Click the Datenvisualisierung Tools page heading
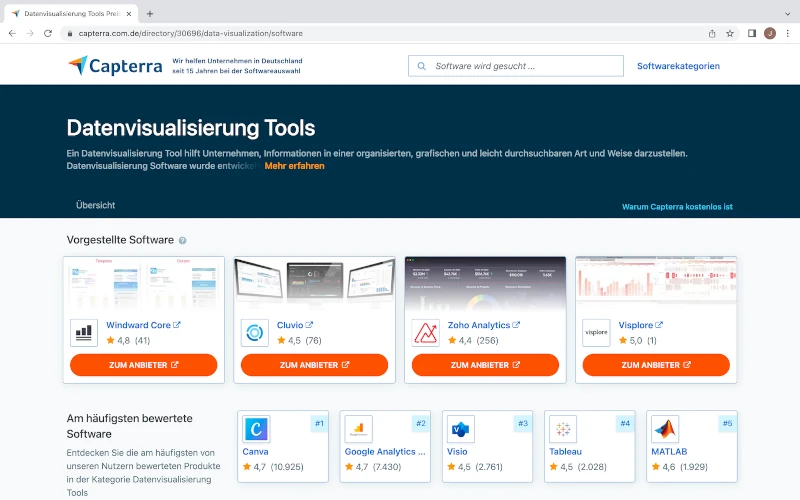 tap(191, 128)
